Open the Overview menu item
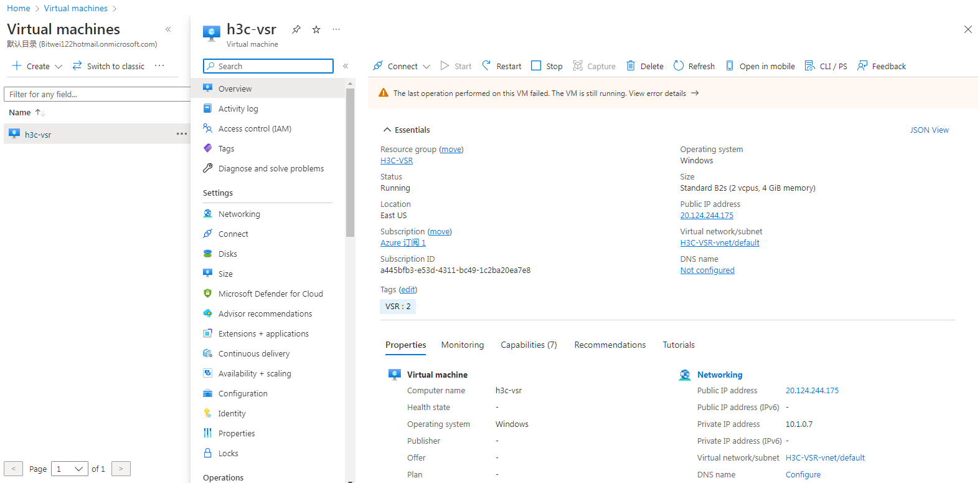Viewport: 980px width, 483px height. 268,88
